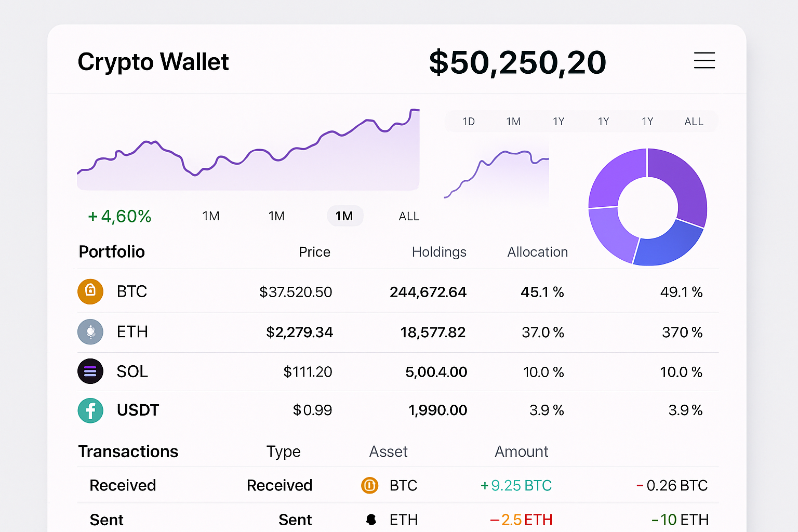Click the USDT Tether icon
This screenshot has width=798, height=532.
tap(90, 410)
